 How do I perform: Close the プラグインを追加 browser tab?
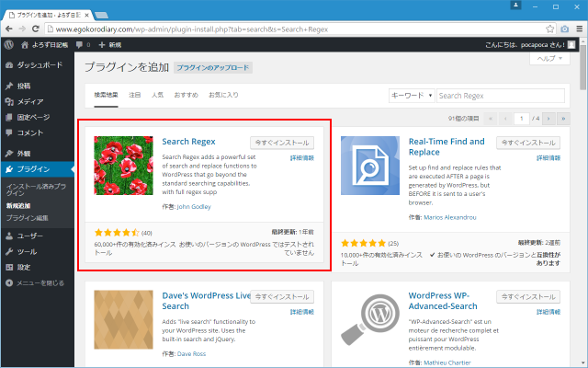86,15
